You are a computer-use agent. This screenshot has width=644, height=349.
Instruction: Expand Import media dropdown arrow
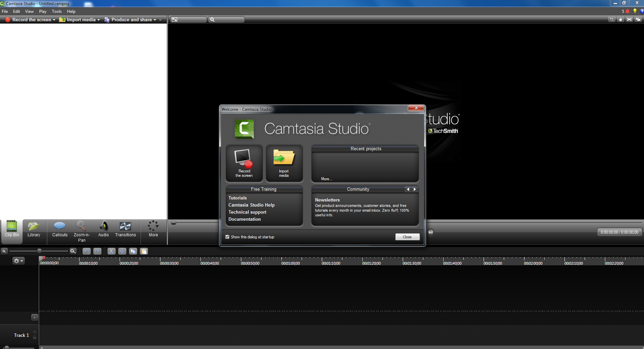tap(98, 20)
